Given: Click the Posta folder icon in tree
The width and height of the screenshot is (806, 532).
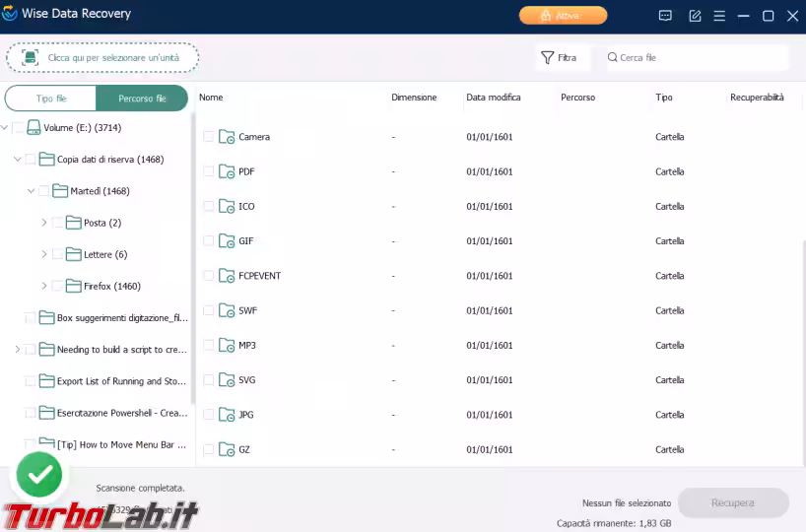Looking at the screenshot, I should point(74,223).
